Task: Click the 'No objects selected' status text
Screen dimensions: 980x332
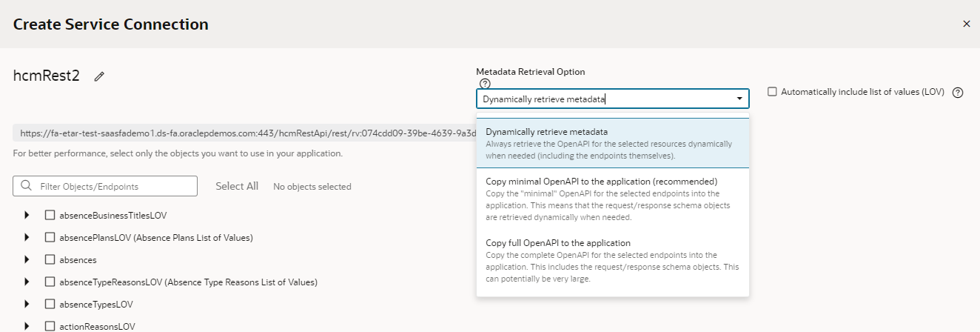Action: [x=312, y=187]
